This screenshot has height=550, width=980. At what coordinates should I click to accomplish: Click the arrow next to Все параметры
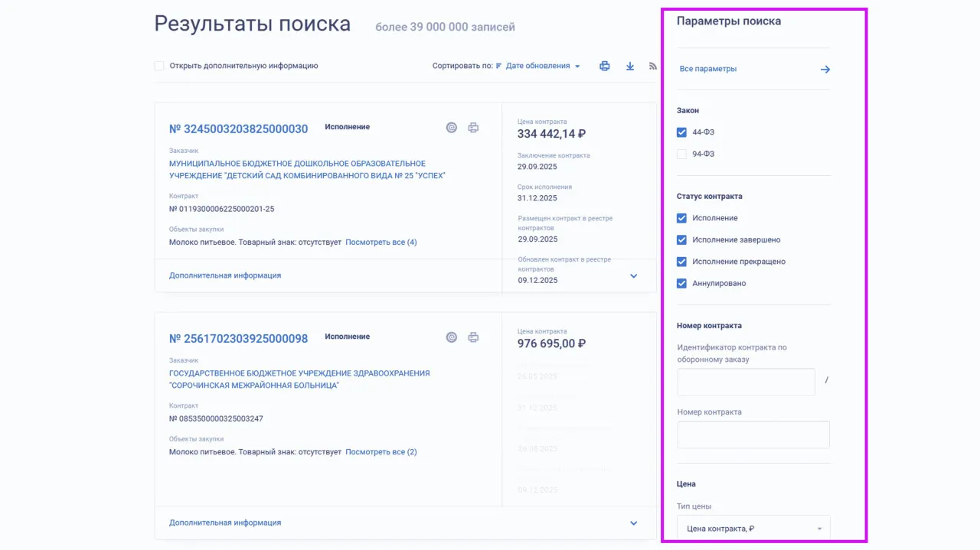click(x=825, y=70)
